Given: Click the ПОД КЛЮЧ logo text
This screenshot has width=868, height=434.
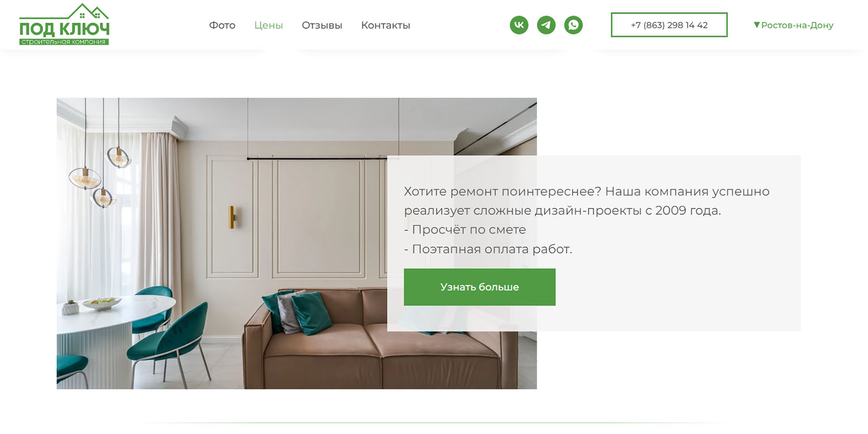Looking at the screenshot, I should pyautogui.click(x=64, y=29).
